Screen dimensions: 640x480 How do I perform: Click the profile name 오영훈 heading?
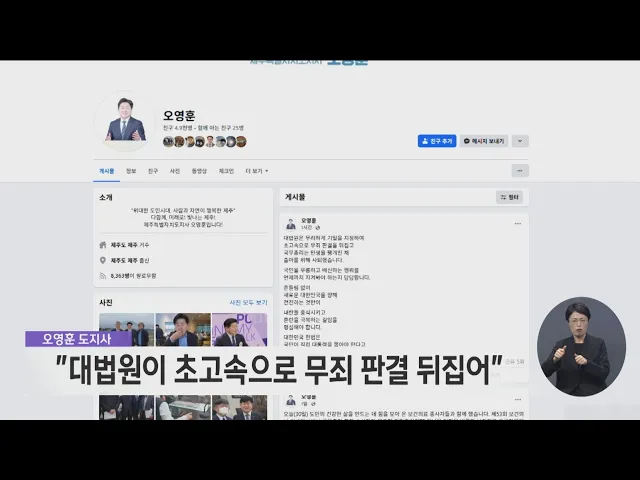(x=179, y=116)
